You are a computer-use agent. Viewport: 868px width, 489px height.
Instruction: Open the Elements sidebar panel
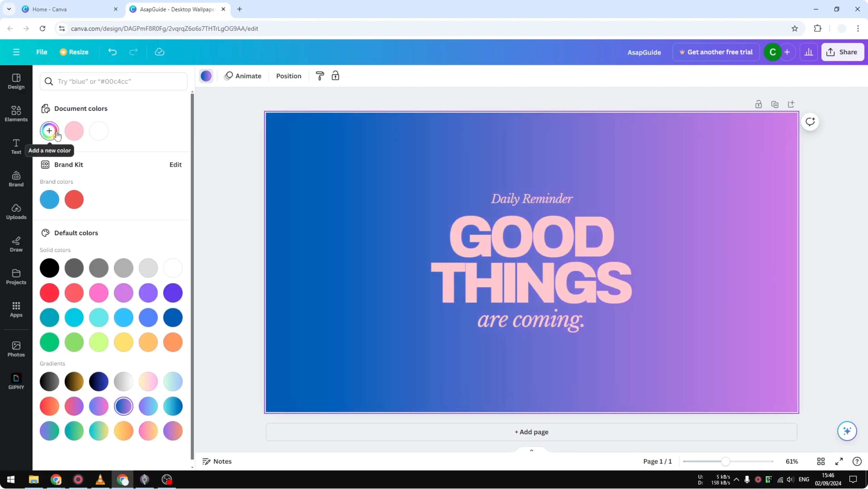[x=16, y=114]
